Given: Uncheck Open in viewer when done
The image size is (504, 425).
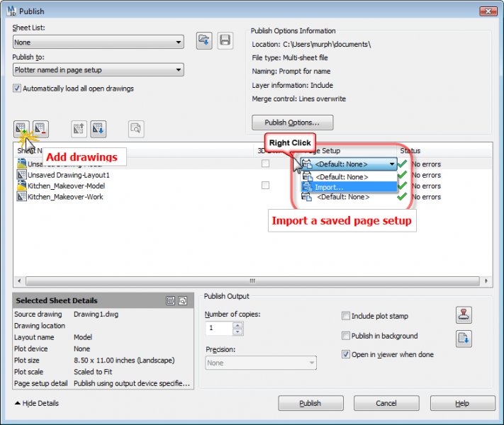Looking at the screenshot, I should tap(345, 354).
